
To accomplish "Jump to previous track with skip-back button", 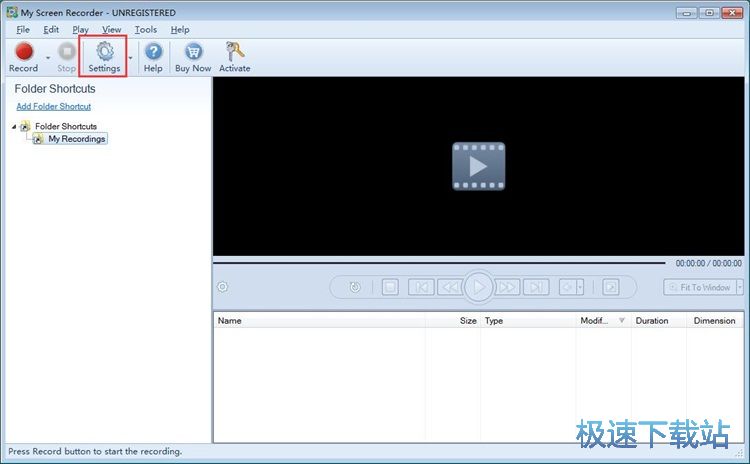I will coord(421,287).
